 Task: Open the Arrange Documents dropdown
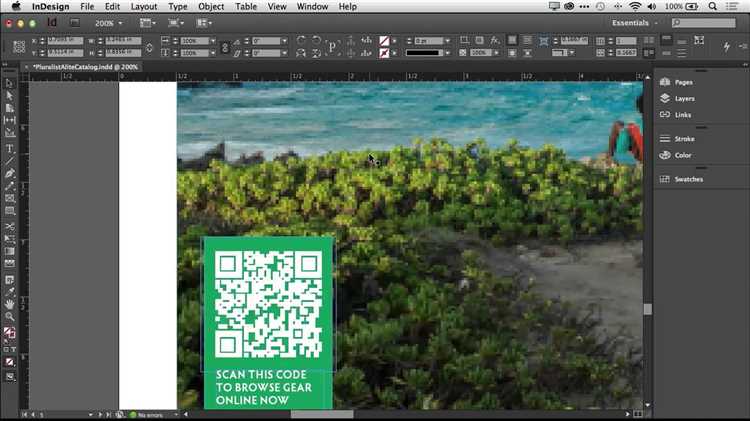point(204,23)
